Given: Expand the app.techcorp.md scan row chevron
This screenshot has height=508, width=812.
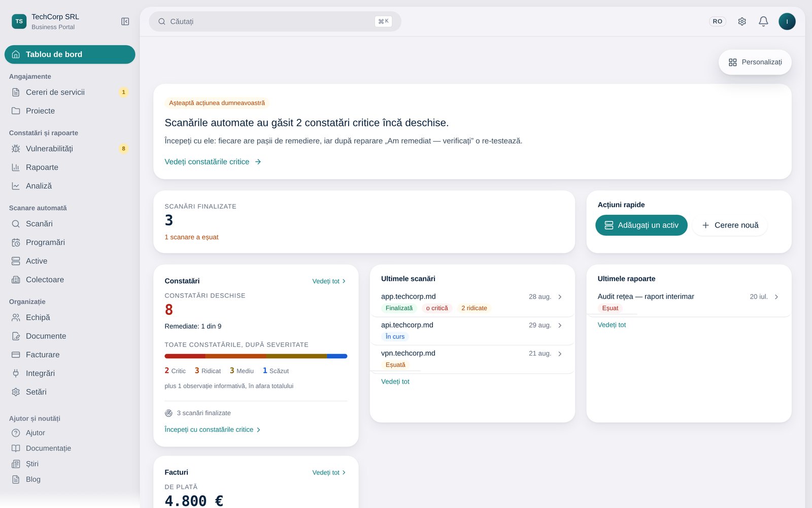Looking at the screenshot, I should click(560, 297).
